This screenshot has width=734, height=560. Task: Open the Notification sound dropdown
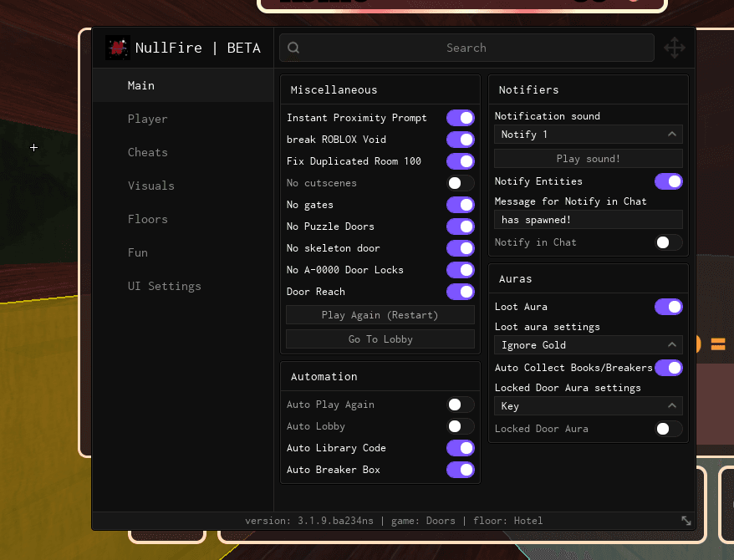tap(588, 135)
